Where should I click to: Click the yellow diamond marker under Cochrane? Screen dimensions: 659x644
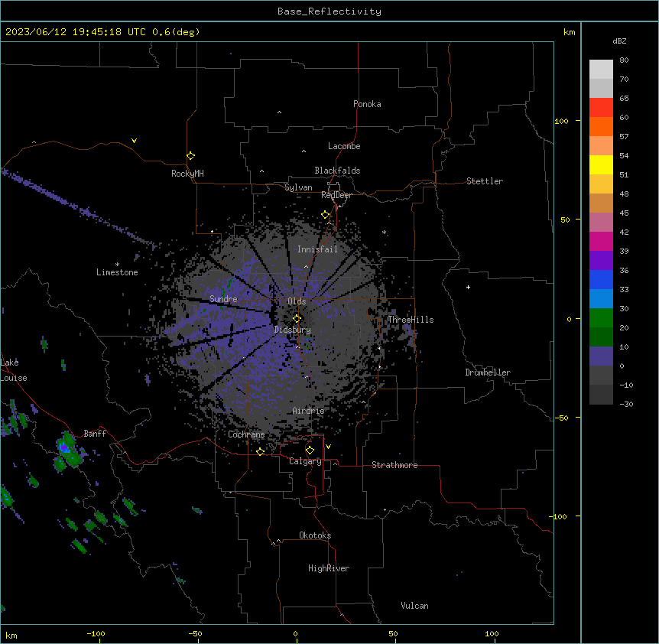tap(260, 451)
